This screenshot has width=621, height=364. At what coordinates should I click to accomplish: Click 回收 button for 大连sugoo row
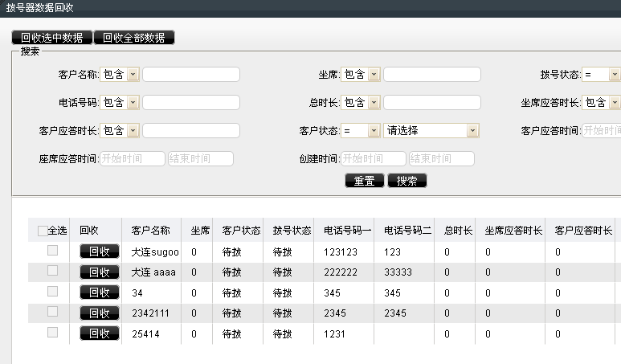(100, 252)
